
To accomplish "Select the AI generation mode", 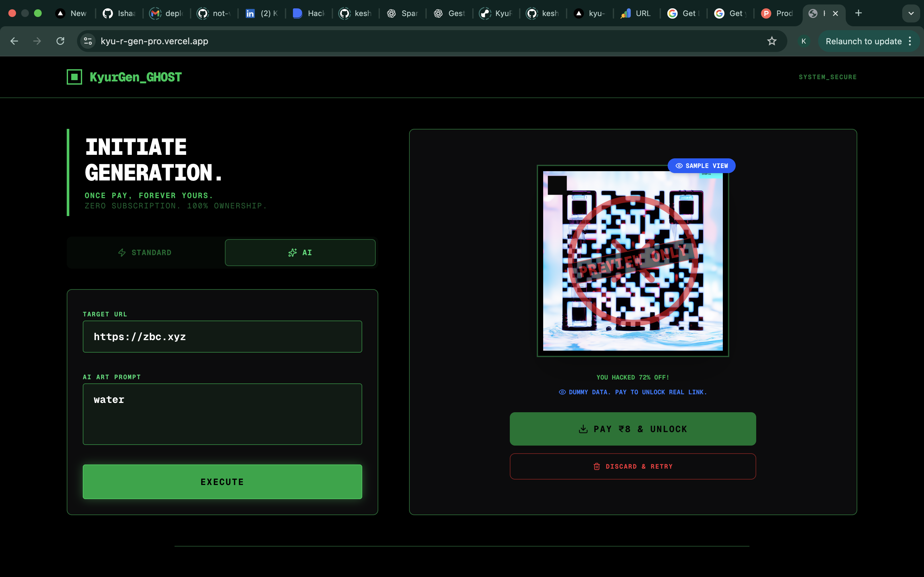I will [x=300, y=253].
